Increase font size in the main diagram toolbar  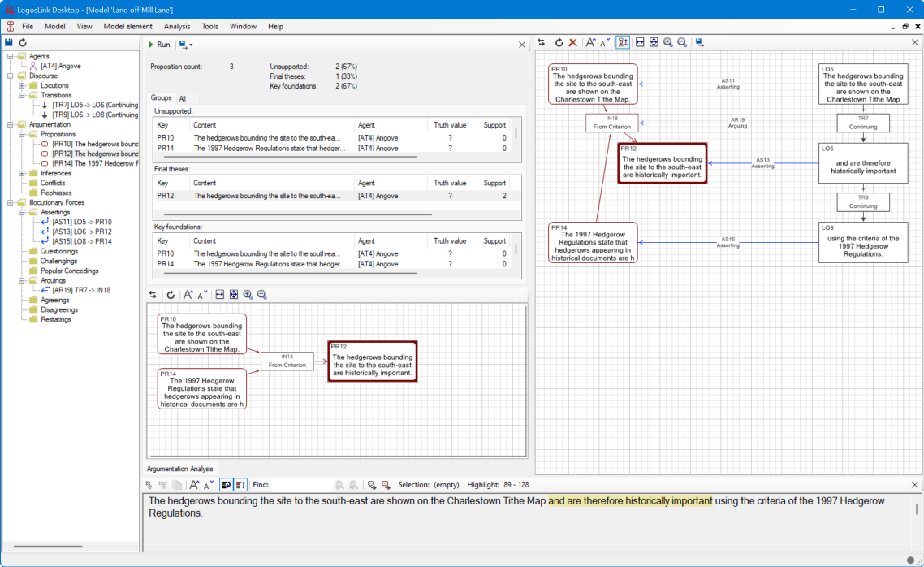pyautogui.click(x=591, y=42)
